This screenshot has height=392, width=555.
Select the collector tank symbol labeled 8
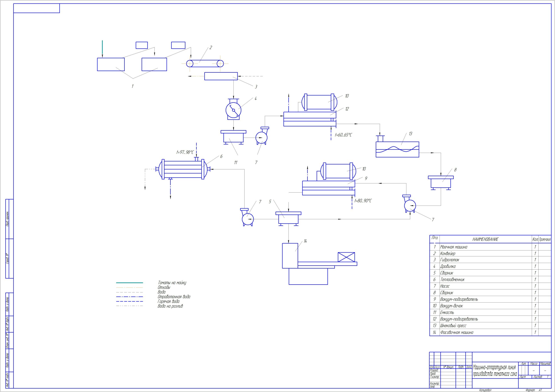(441, 183)
